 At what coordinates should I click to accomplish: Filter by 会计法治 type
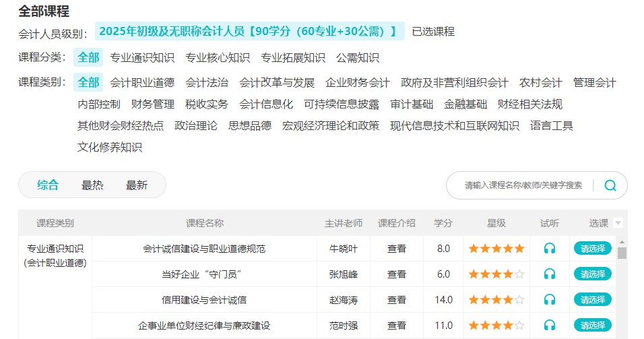click(207, 83)
